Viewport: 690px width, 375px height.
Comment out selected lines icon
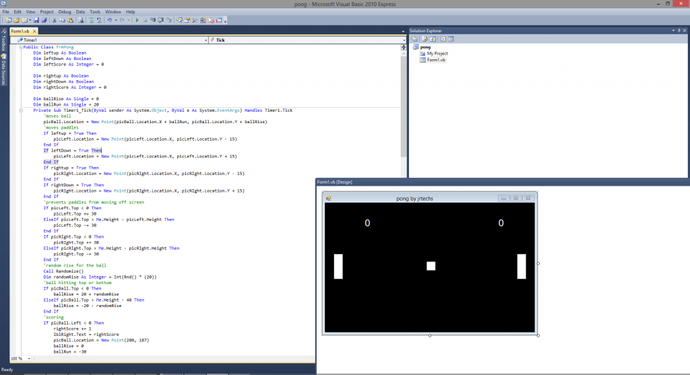click(x=92, y=20)
